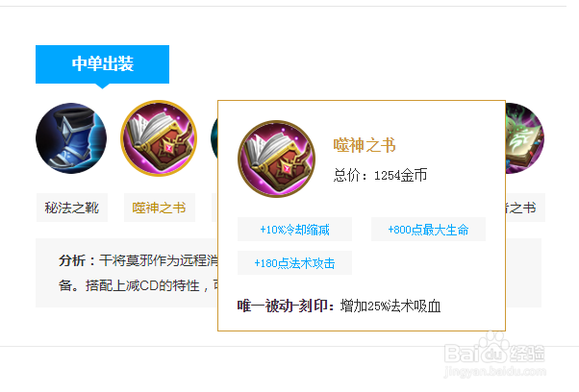Click the +800点最大生命 attribute tag
This screenshot has width=579, height=392.
428,230
